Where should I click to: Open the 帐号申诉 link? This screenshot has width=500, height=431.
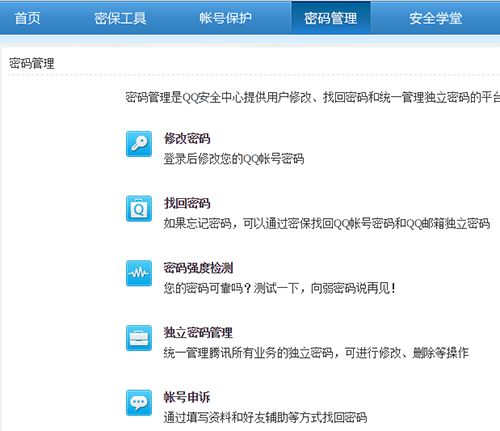pos(187,397)
